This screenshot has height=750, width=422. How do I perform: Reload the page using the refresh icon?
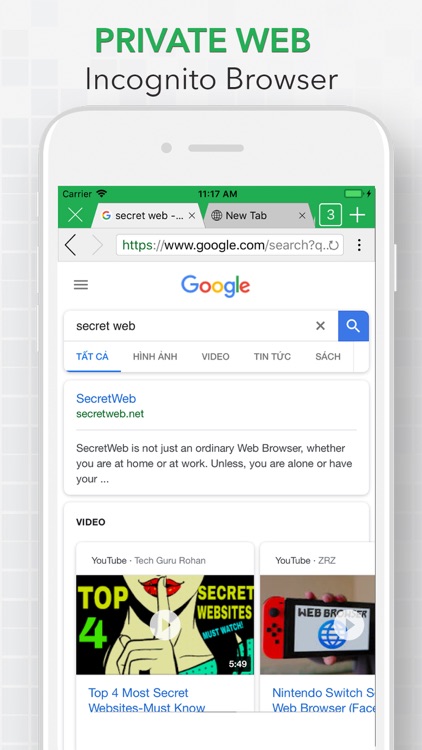tap(333, 245)
